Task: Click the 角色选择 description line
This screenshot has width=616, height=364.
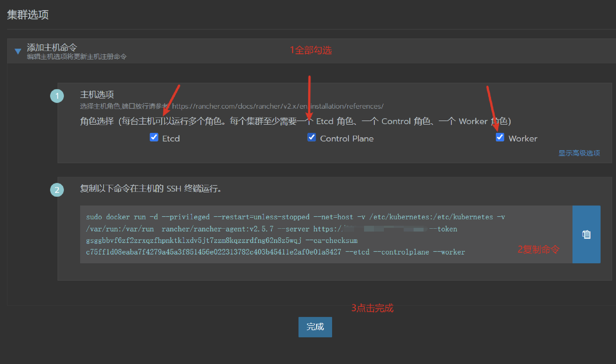Action: tap(295, 121)
